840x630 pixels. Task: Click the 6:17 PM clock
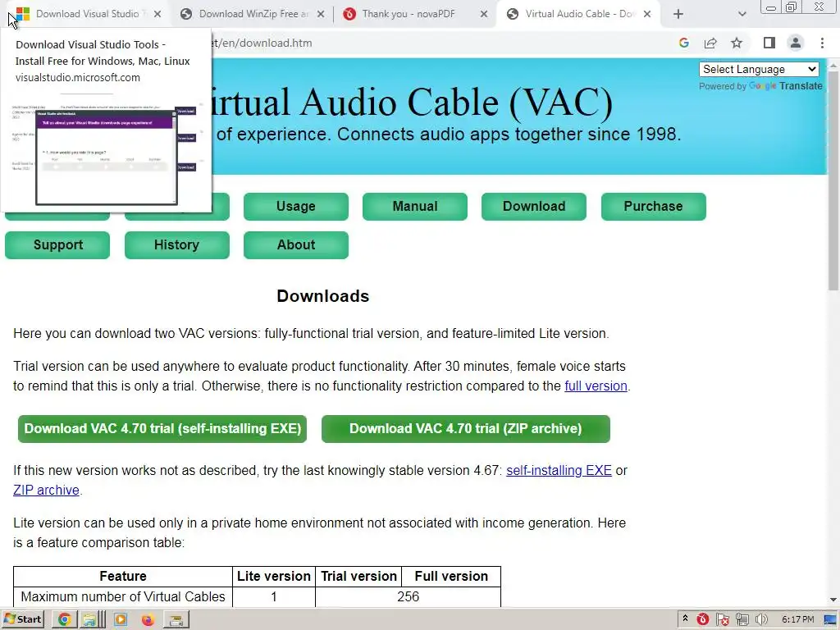point(797,620)
